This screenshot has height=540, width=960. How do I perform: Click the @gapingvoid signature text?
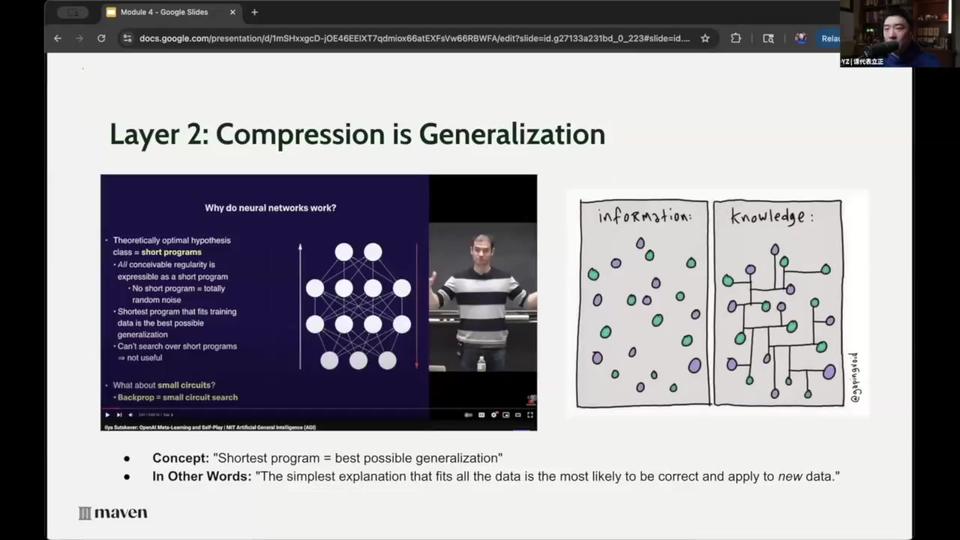click(x=855, y=377)
